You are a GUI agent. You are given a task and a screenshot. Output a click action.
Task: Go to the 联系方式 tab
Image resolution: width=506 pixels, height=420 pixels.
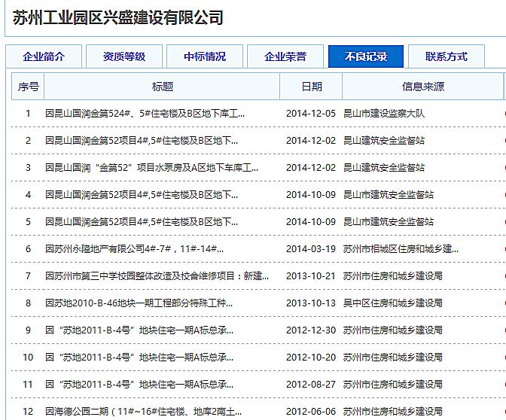click(x=447, y=56)
